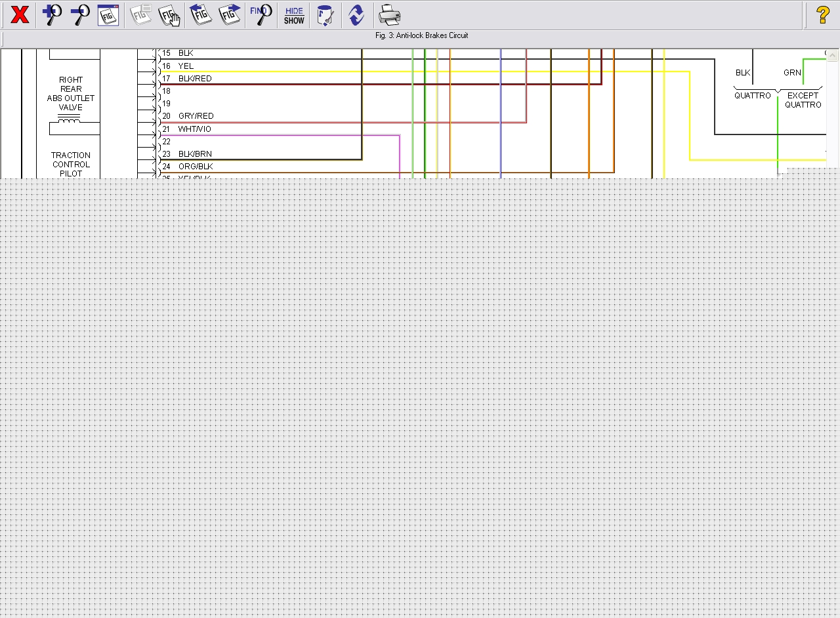Select the ORG/BLK wire label on pin 24

point(196,167)
